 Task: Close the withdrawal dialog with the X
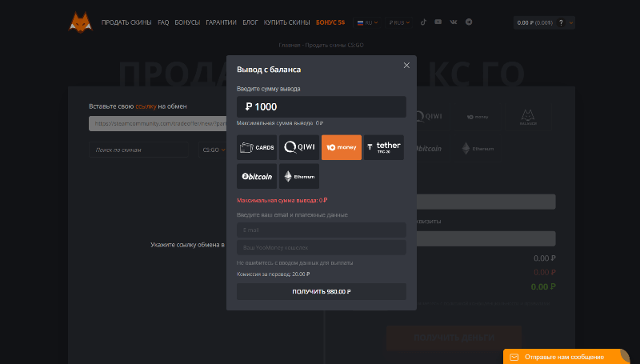[x=406, y=66]
